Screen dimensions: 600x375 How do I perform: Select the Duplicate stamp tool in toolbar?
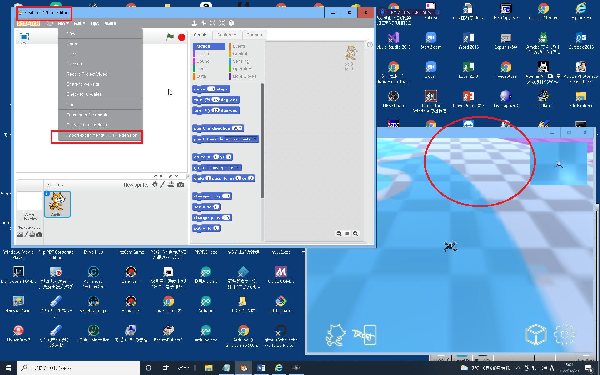[195, 23]
